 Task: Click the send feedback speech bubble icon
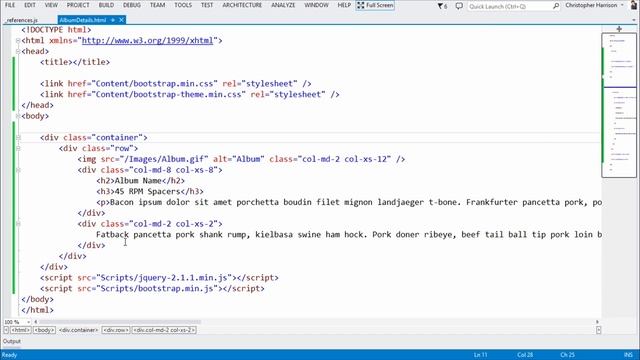click(x=459, y=6)
